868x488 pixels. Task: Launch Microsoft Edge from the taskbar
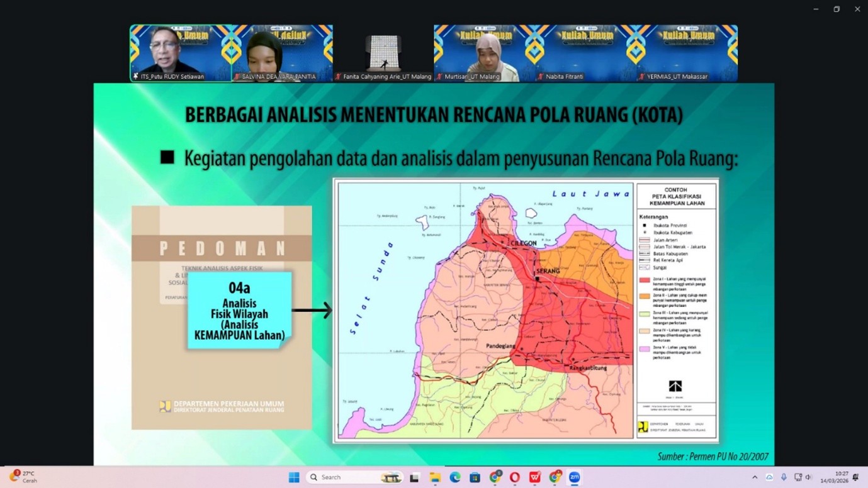[455, 477]
